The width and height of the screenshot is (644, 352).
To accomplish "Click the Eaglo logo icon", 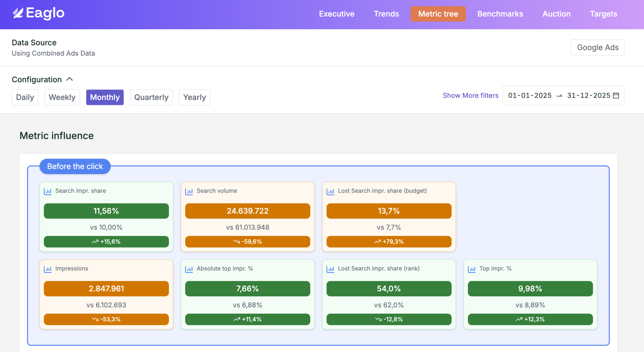I will point(18,13).
